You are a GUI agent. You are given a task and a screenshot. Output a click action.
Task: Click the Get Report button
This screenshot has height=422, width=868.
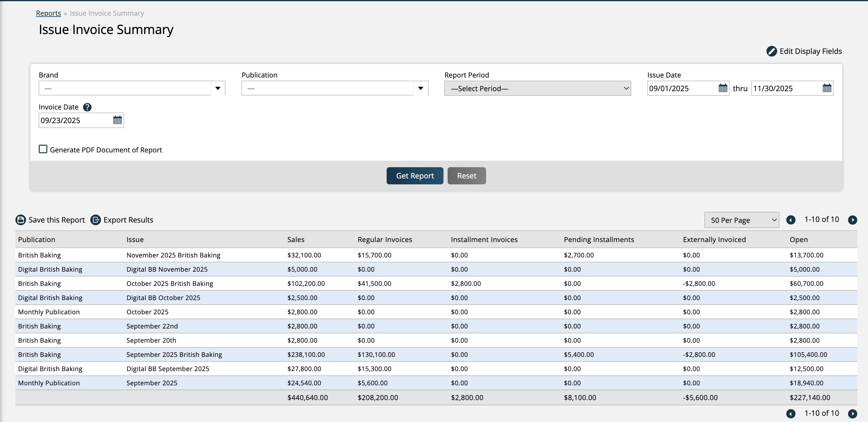(415, 176)
